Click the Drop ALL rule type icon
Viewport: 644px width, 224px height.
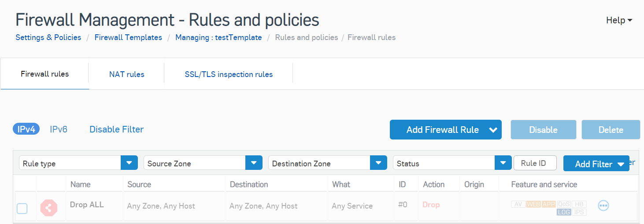pyautogui.click(x=49, y=208)
